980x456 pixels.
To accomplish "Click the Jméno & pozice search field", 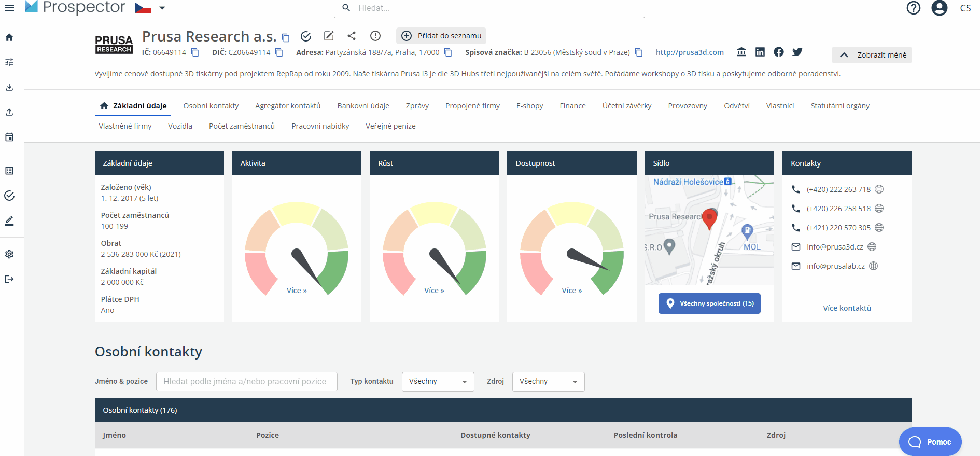I will 247,382.
